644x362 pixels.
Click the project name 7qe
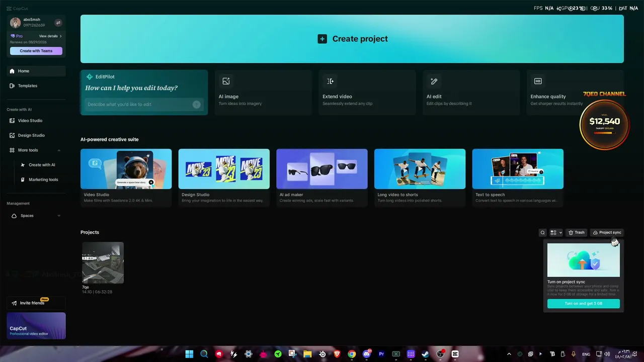pyautogui.click(x=86, y=287)
